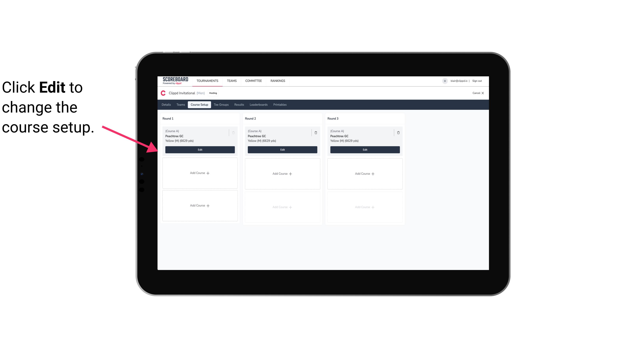This screenshot has height=346, width=644.
Task: Click Add Course for Round 1
Action: 200,173
